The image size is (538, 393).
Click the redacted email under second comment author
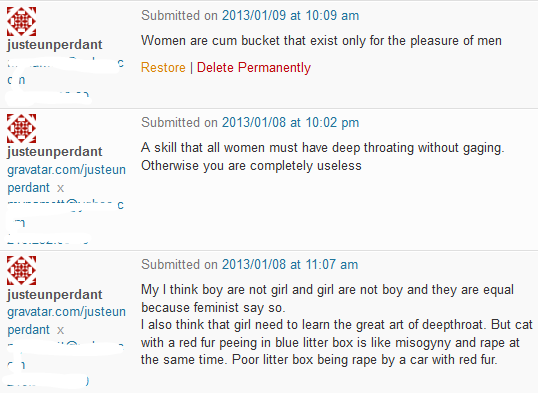point(66,214)
